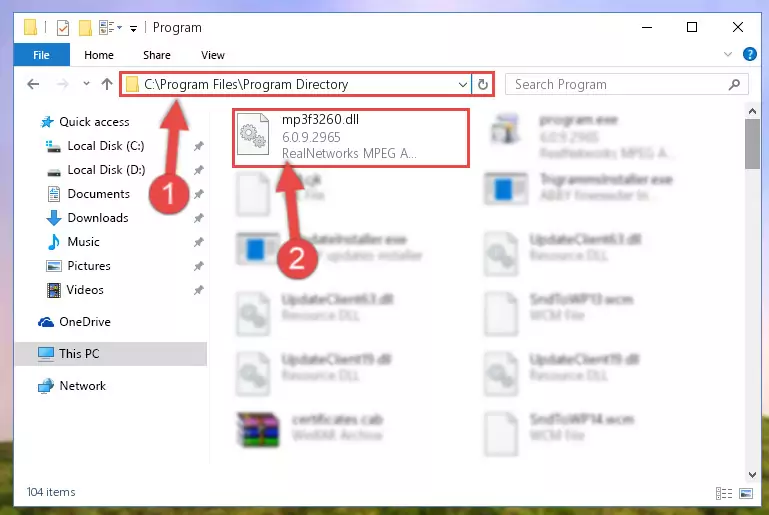Go up one folder level
Viewport: 769px width, 515px height.
click(107, 84)
